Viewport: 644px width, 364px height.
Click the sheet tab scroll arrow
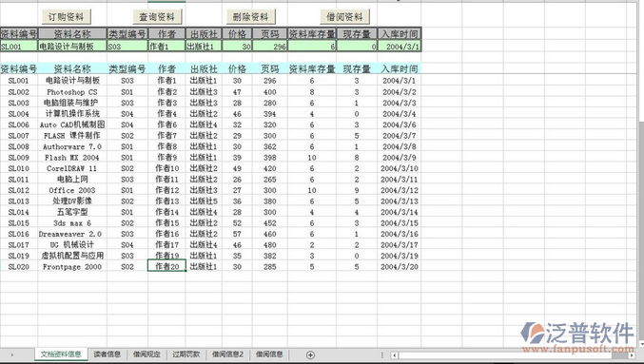(x=12, y=354)
